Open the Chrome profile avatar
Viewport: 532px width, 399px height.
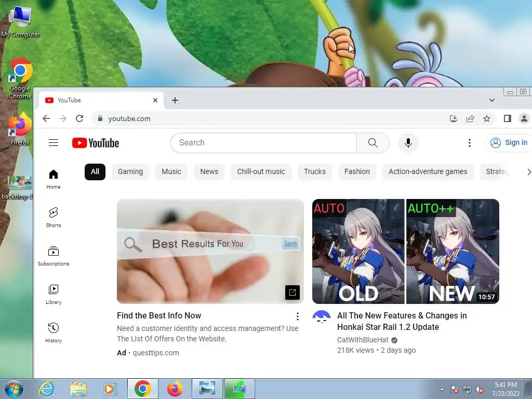(524, 118)
